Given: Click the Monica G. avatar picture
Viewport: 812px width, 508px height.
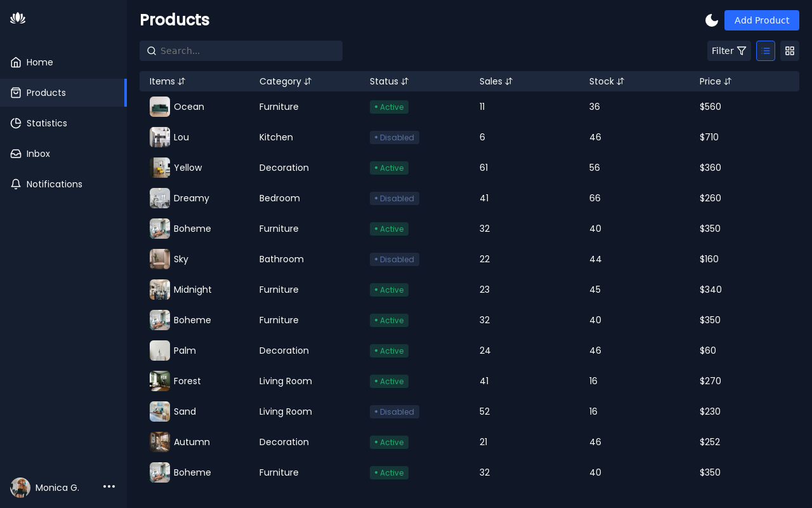Looking at the screenshot, I should (20, 488).
